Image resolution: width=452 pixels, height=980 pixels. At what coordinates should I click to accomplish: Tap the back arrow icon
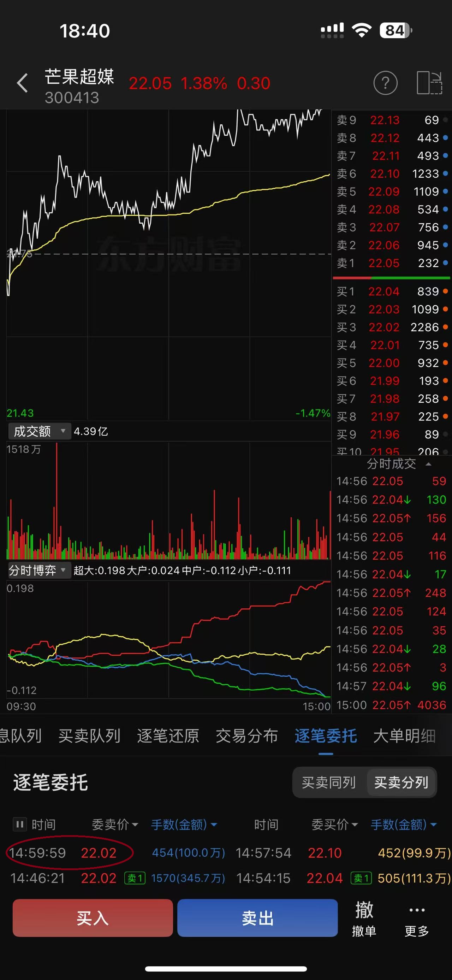pyautogui.click(x=23, y=83)
